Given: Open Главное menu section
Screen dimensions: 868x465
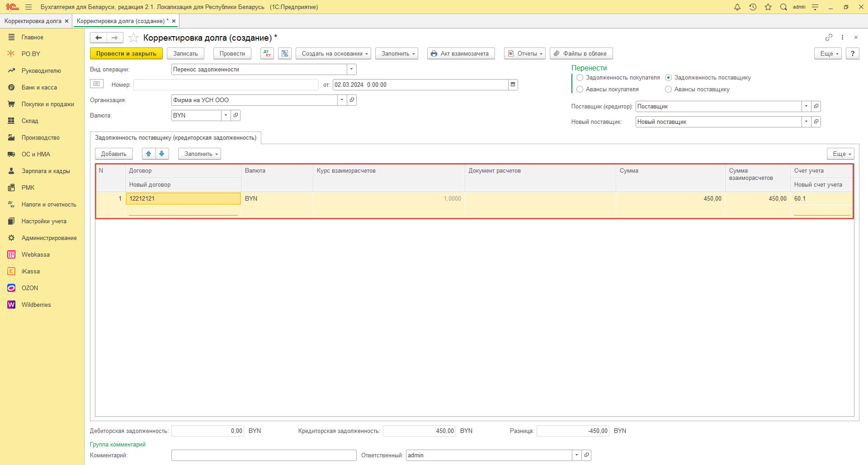Looking at the screenshot, I should coord(33,37).
